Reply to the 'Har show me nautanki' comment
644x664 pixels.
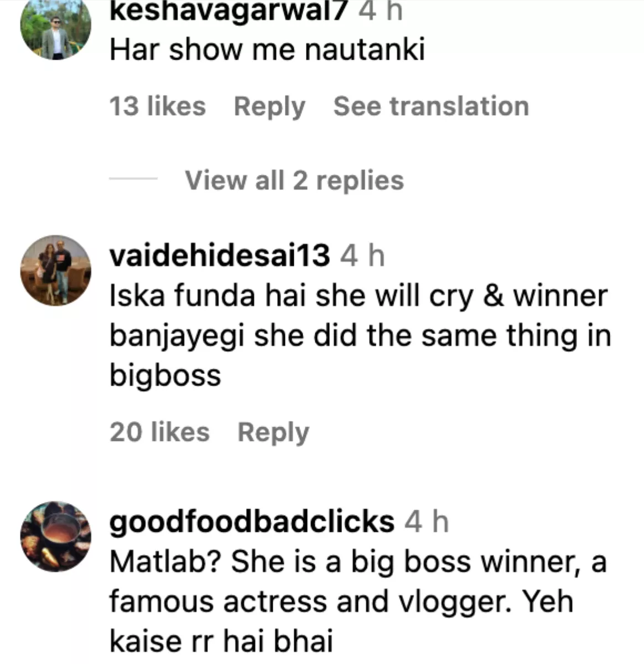pos(269,107)
